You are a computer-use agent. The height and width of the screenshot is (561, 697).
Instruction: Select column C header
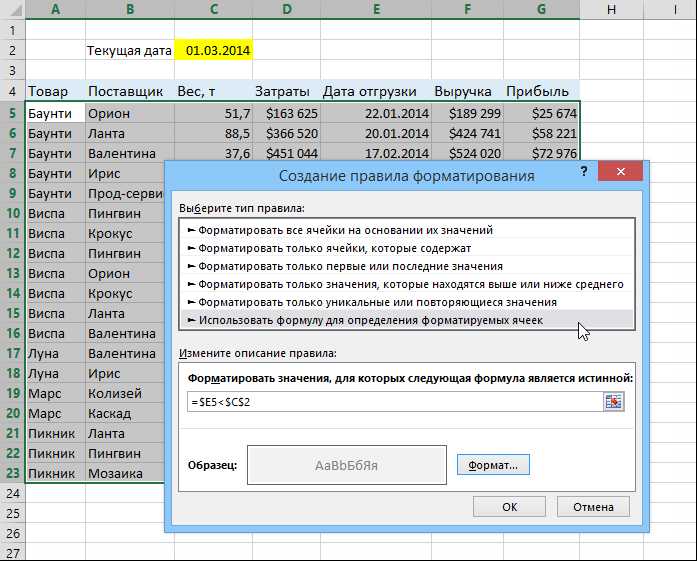213,9
